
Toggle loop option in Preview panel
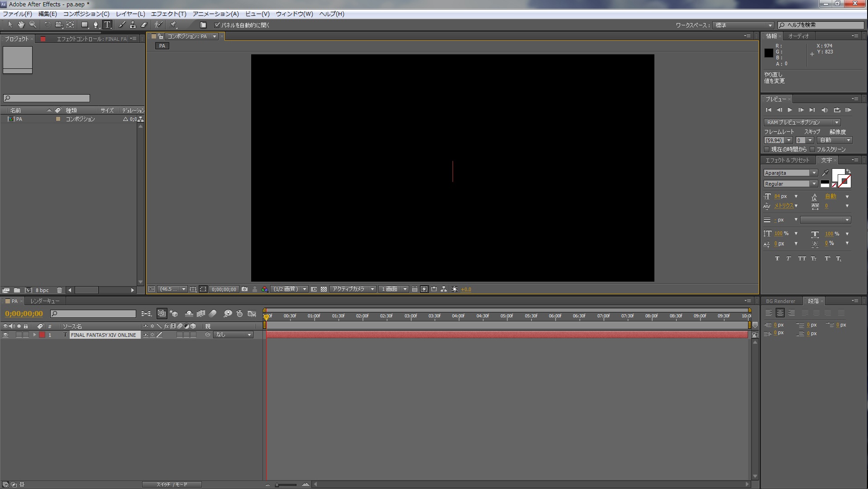coord(837,110)
